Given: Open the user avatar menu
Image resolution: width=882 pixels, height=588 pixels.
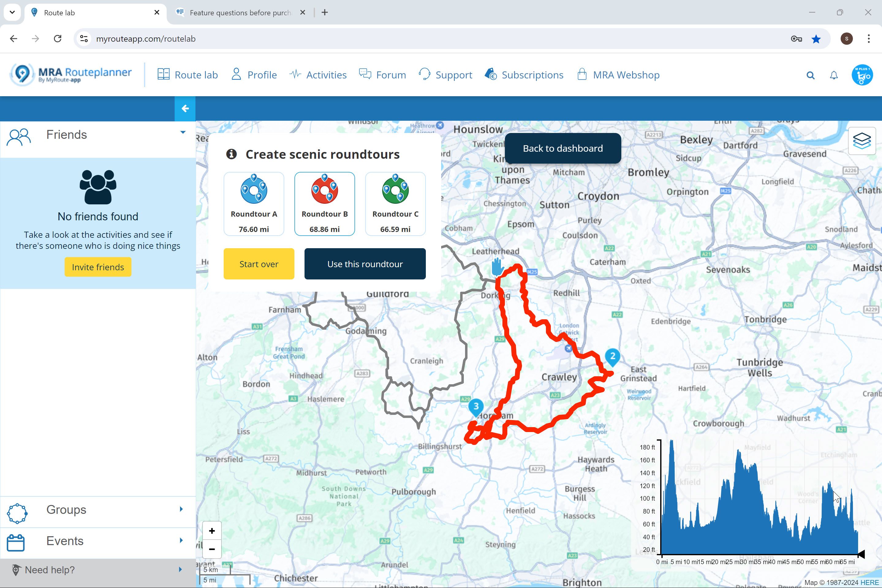Looking at the screenshot, I should (862, 75).
